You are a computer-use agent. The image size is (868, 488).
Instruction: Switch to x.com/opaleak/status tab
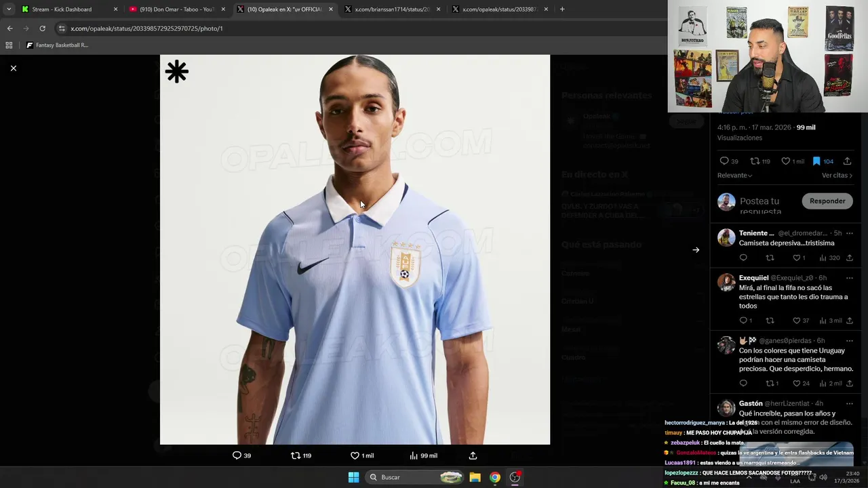[x=500, y=9]
